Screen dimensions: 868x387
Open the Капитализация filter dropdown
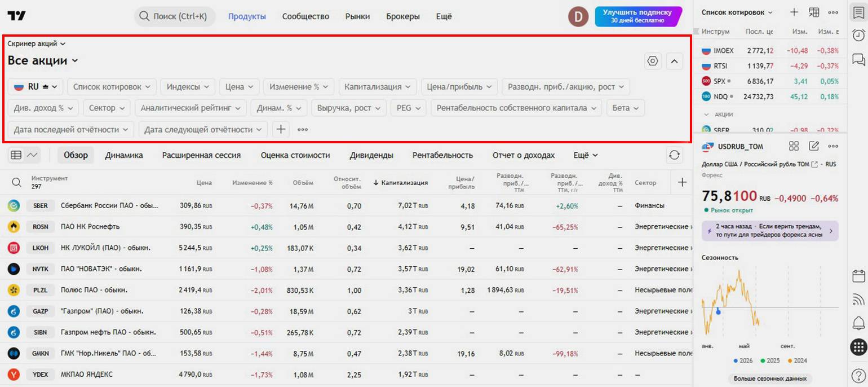(x=377, y=87)
